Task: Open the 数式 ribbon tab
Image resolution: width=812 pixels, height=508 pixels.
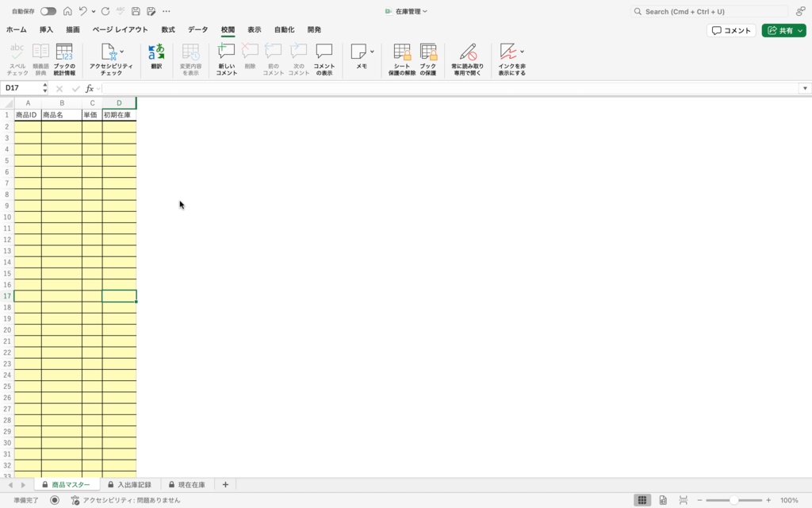Action: point(168,29)
